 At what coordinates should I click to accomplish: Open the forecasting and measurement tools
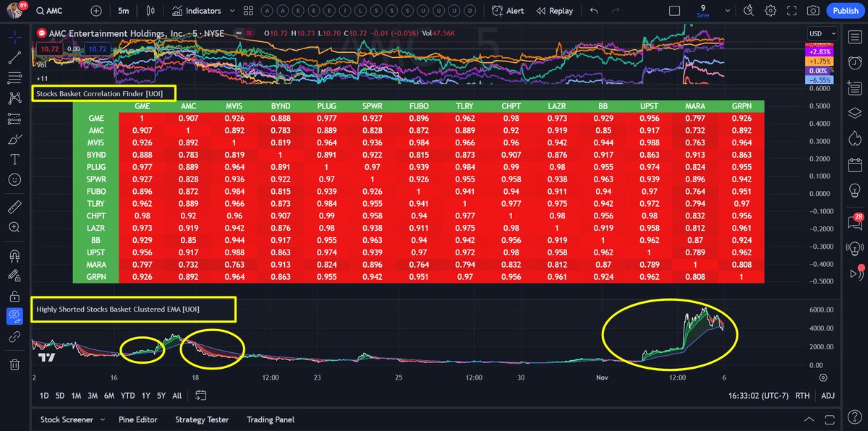point(14,118)
